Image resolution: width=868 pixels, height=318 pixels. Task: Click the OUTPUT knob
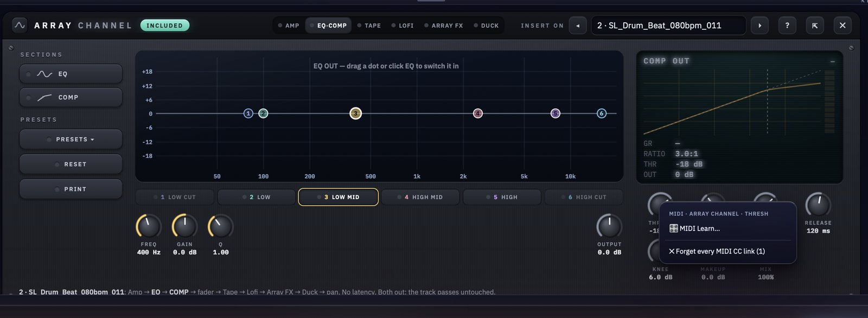click(609, 226)
